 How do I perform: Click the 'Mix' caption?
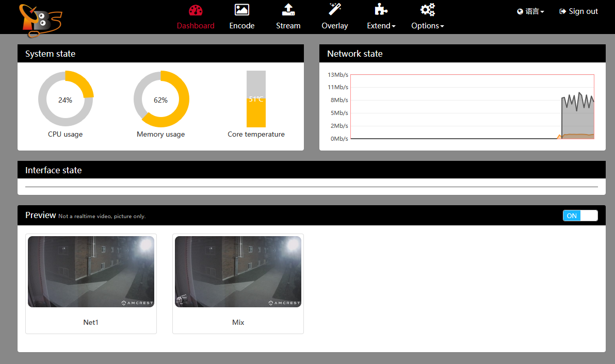click(x=238, y=322)
